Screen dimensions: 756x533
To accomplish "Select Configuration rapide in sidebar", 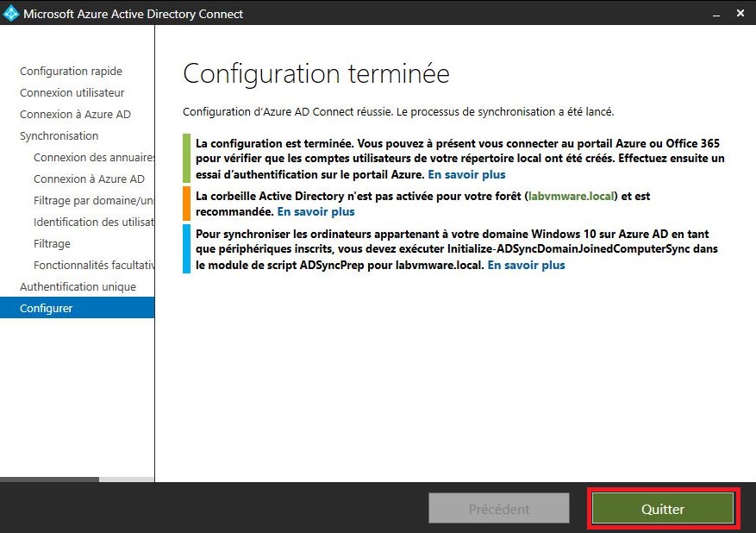I will click(x=71, y=72).
